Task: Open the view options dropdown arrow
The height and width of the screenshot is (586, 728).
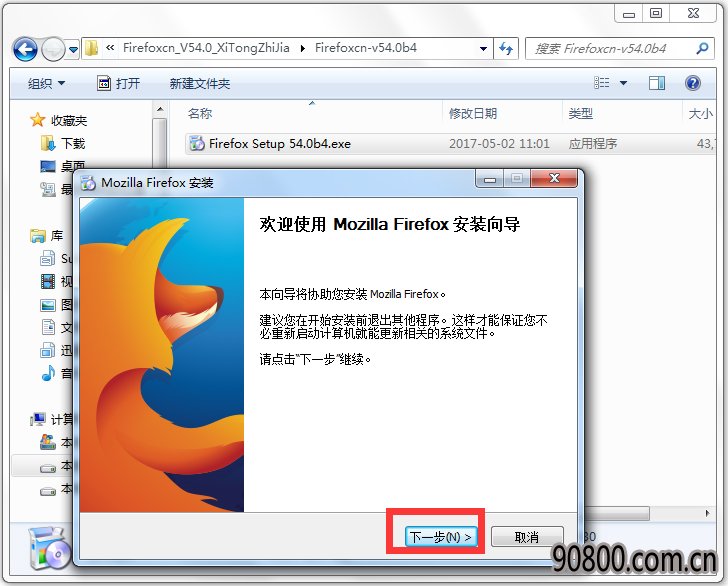Action: click(x=624, y=84)
